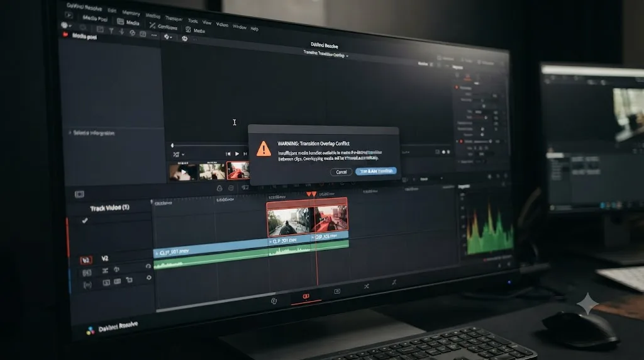The width and height of the screenshot is (644, 360).
Task: Toggle the auto-select icon beside V2 track controls
Action: [x=105, y=271]
